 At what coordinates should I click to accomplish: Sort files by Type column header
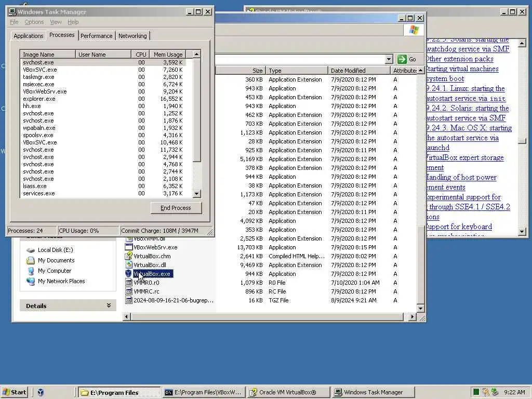click(x=297, y=71)
